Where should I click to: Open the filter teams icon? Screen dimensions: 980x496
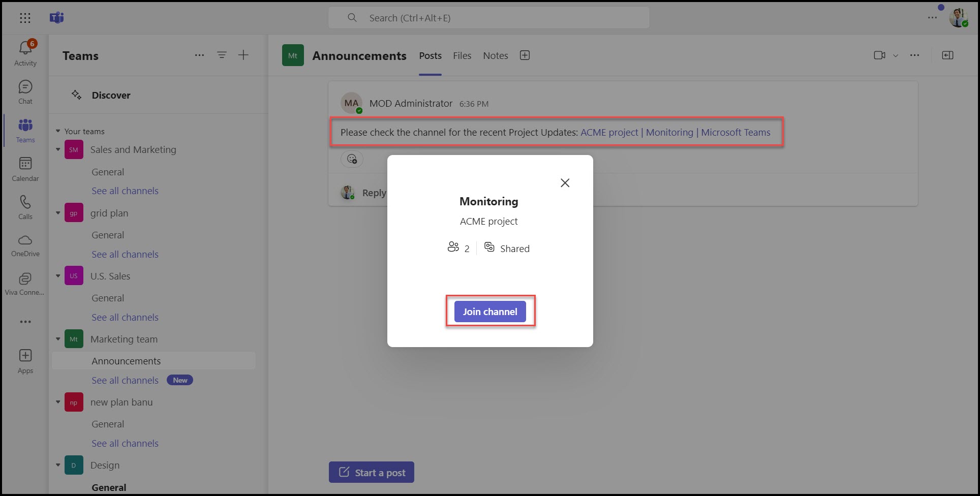222,55
